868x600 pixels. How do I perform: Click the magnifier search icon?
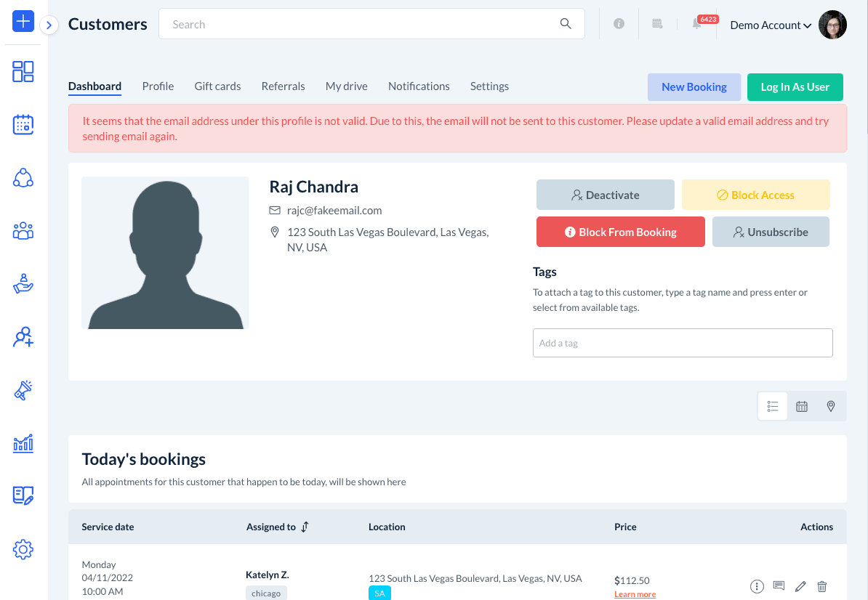tap(565, 24)
